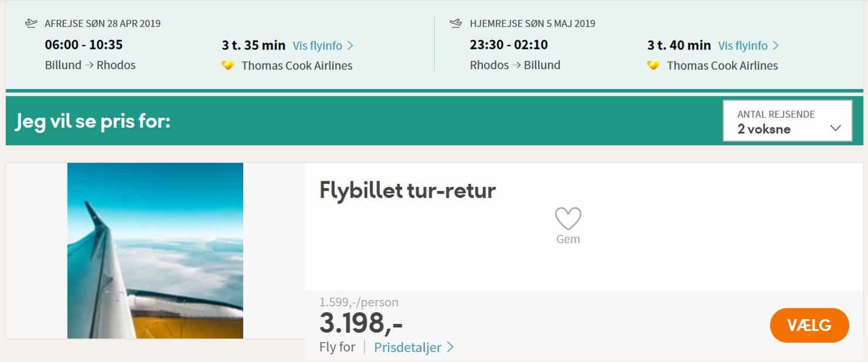Click the orange VÆLG button
The width and height of the screenshot is (868, 362).
click(809, 325)
